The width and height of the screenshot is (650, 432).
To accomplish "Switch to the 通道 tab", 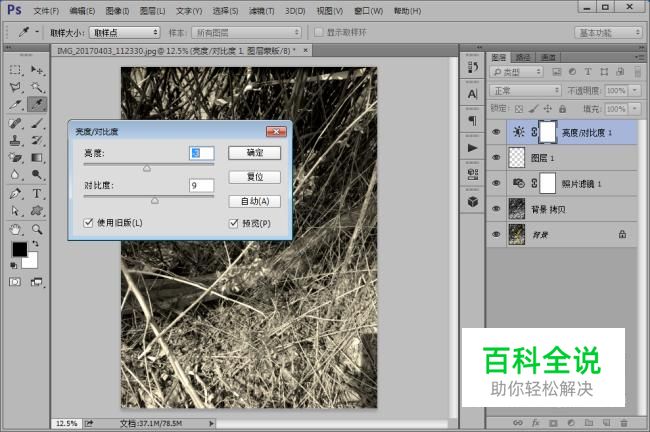I will tap(548, 57).
